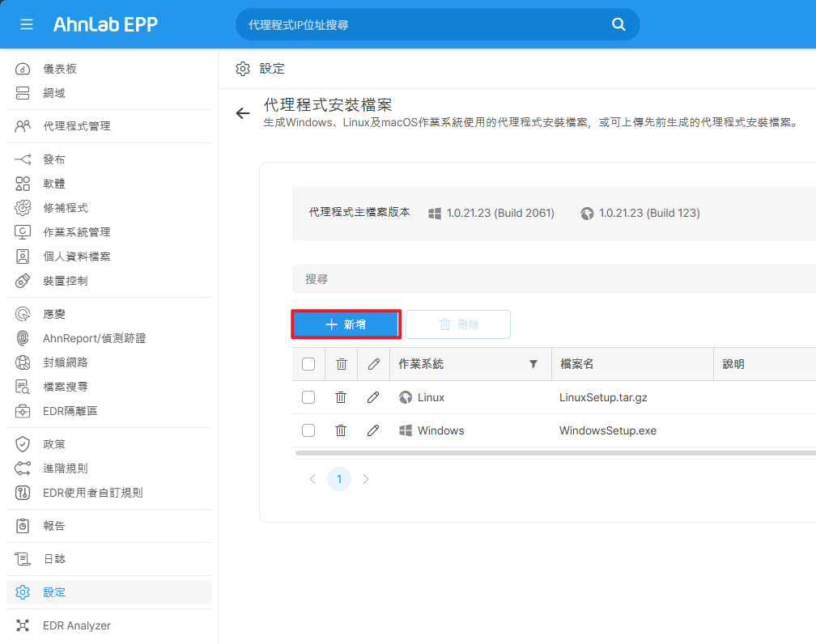This screenshot has height=644, width=816.
Task: Click LinuxSetup.tar.gz file name
Action: [x=603, y=397]
